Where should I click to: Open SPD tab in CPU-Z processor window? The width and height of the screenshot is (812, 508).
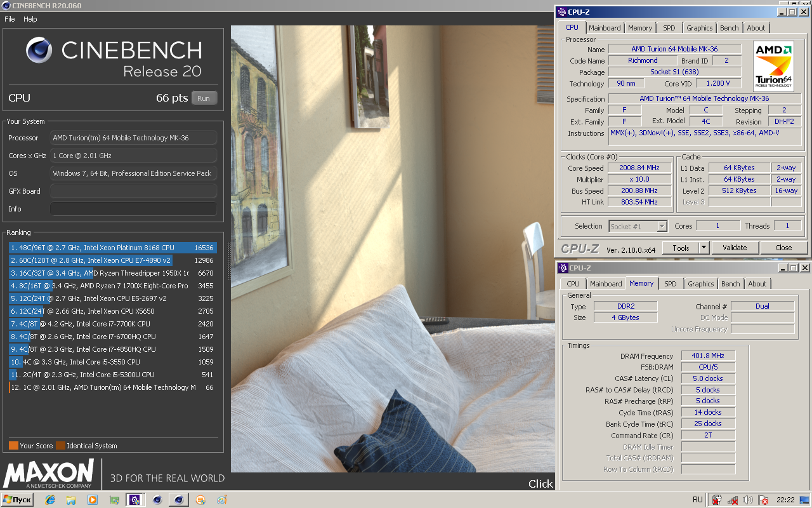669,28
